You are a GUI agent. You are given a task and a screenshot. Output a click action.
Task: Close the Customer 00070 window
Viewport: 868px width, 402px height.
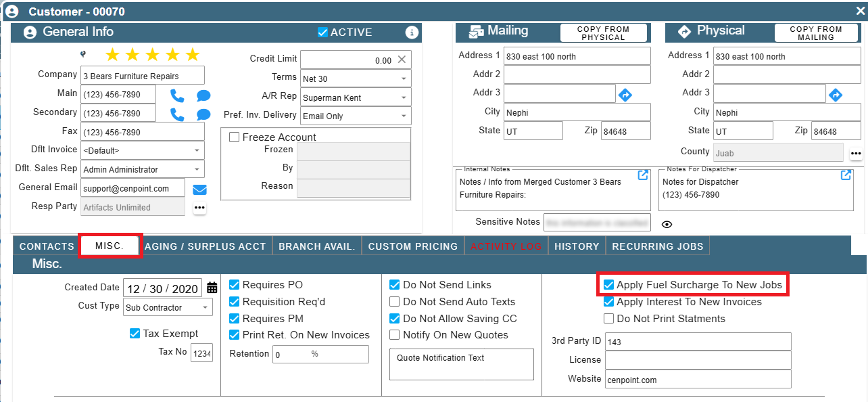click(x=860, y=10)
